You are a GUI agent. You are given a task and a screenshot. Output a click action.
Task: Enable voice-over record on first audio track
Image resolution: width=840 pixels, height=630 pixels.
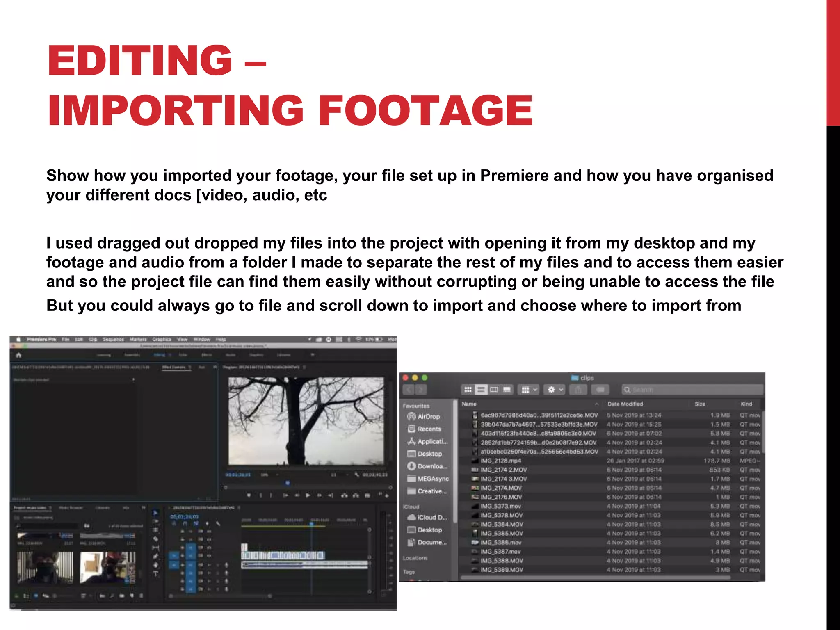click(226, 565)
